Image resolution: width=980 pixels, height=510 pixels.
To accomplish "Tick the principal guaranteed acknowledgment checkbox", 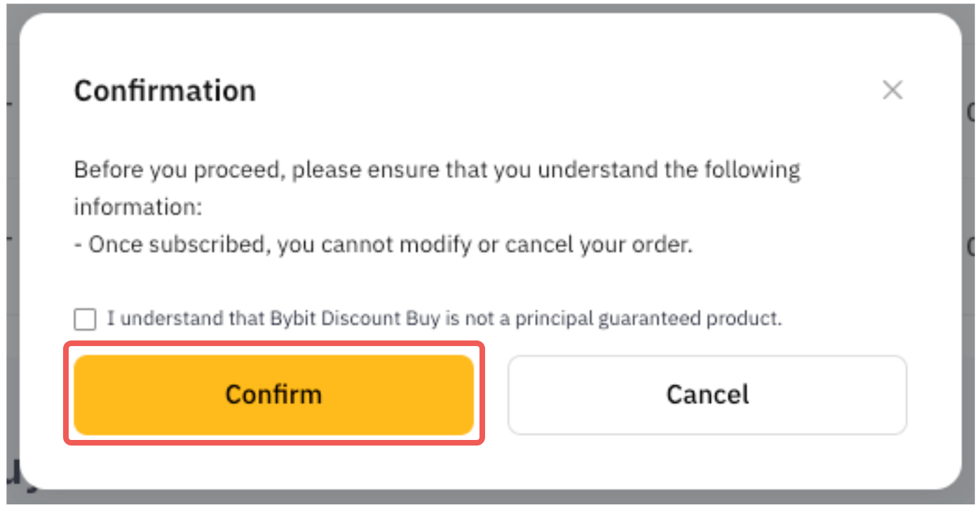I will click(85, 319).
